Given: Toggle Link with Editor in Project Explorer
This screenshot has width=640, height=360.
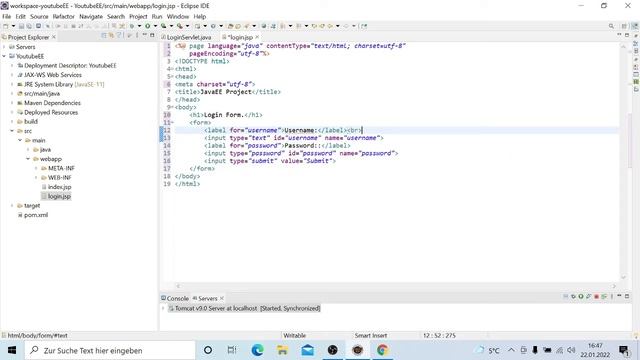Looking at the screenshot, I should tap(111, 36).
